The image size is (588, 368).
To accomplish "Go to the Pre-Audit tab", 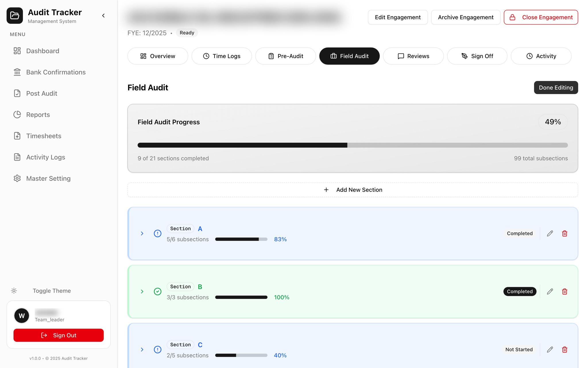I will pos(285,56).
